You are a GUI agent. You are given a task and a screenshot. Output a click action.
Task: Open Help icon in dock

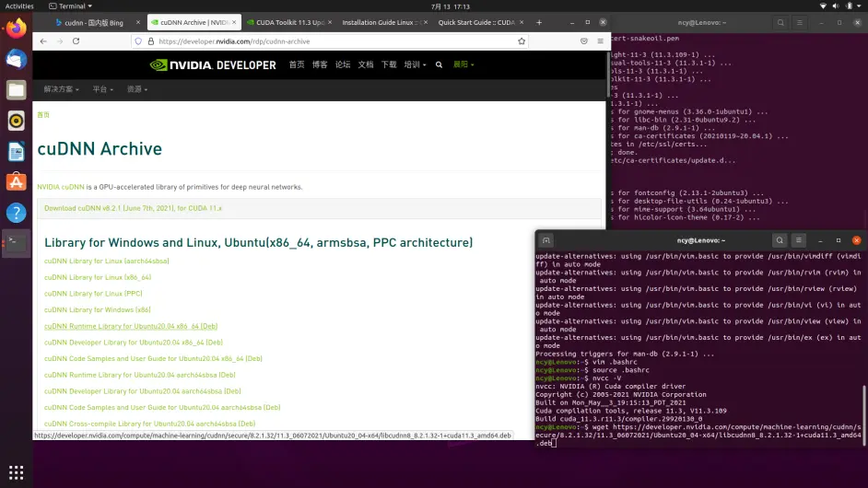(16, 213)
